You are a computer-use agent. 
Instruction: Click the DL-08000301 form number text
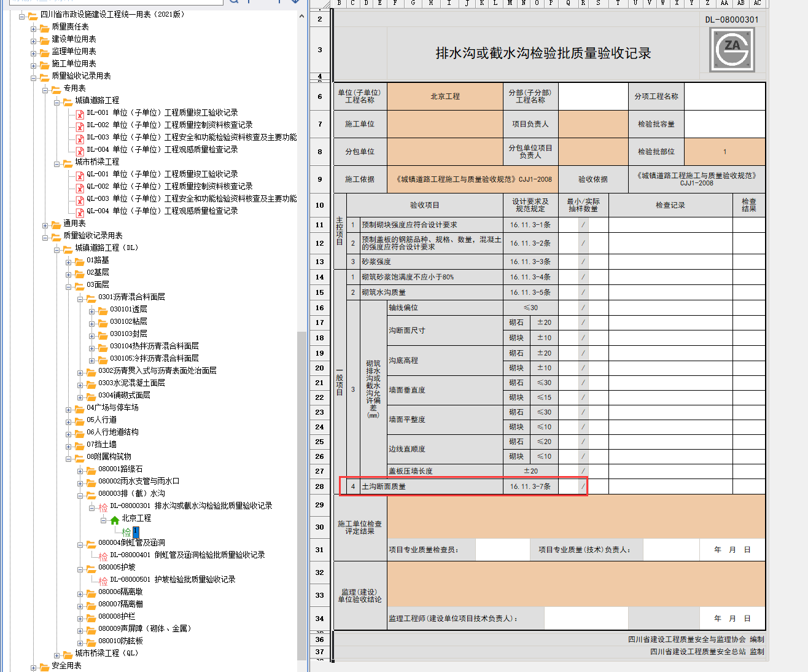pyautogui.click(x=732, y=20)
